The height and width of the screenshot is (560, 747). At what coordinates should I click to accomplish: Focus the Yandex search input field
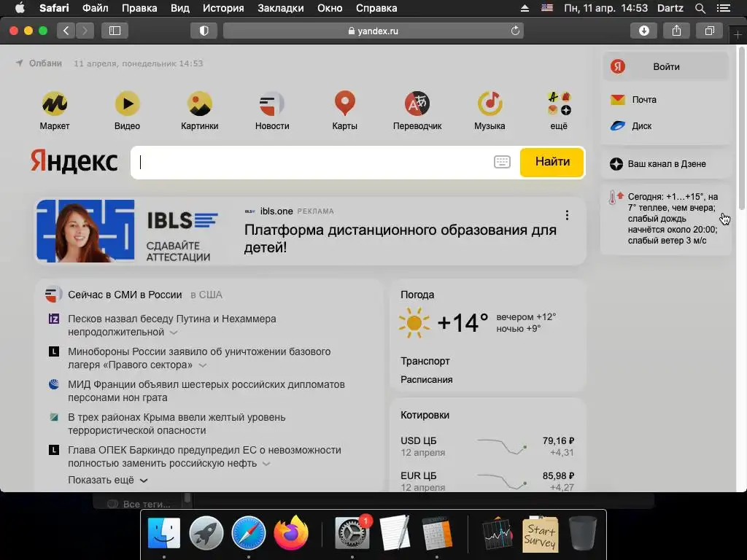click(312, 163)
